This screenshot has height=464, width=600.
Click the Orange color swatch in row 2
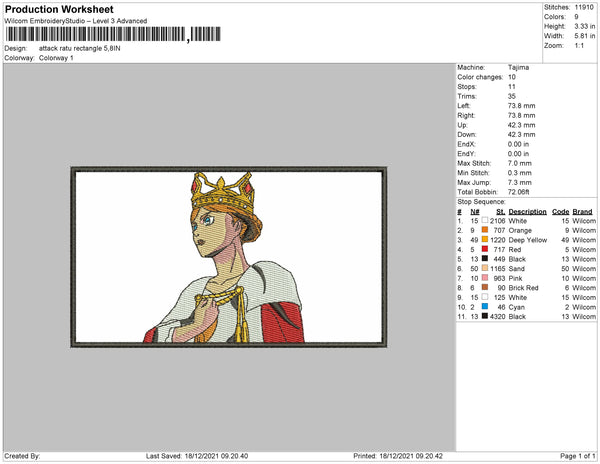pos(485,230)
